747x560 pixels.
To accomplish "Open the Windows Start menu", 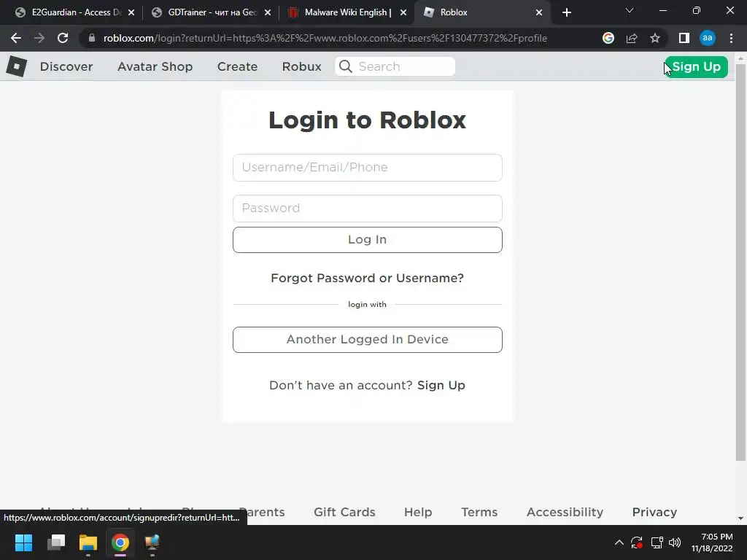I will [x=23, y=542].
